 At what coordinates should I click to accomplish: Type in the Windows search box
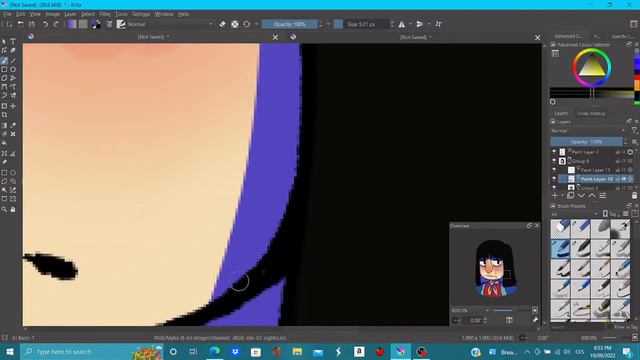coord(92,351)
